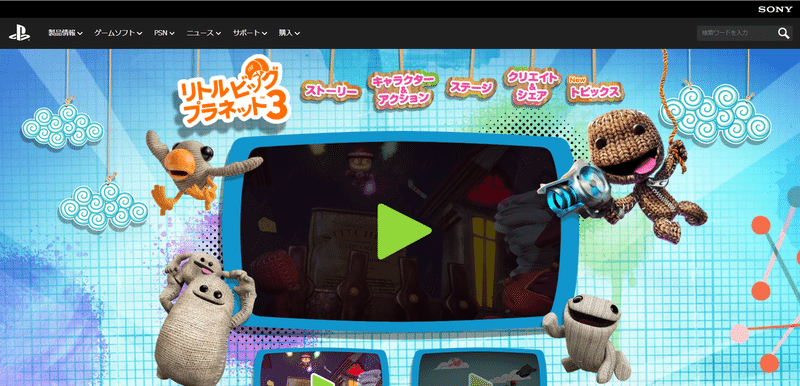Expand the ゲームソフト dropdown menu

pyautogui.click(x=118, y=33)
